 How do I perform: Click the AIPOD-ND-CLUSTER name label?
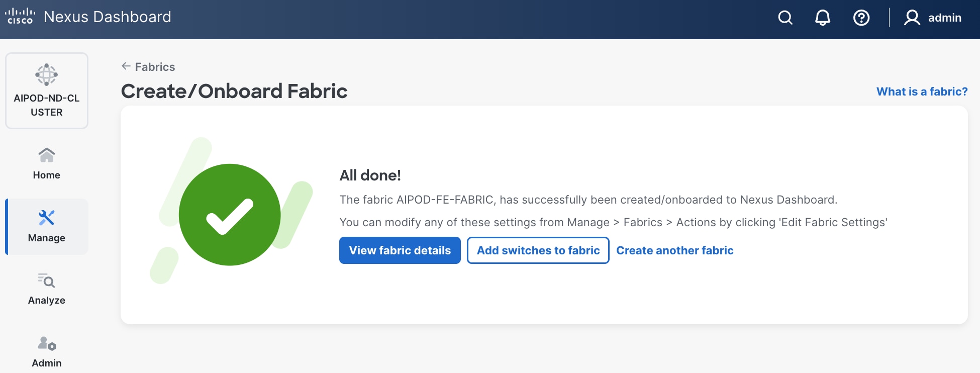(x=47, y=105)
